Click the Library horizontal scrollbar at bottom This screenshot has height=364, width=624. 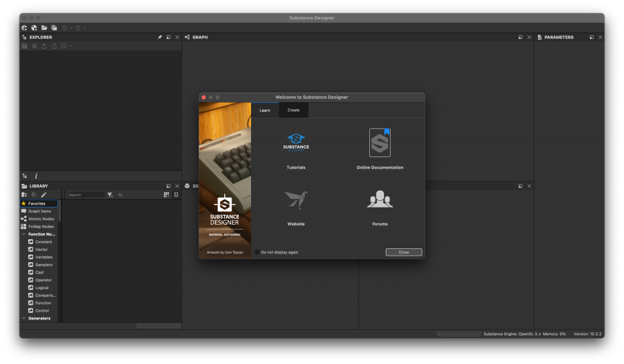[159, 326]
